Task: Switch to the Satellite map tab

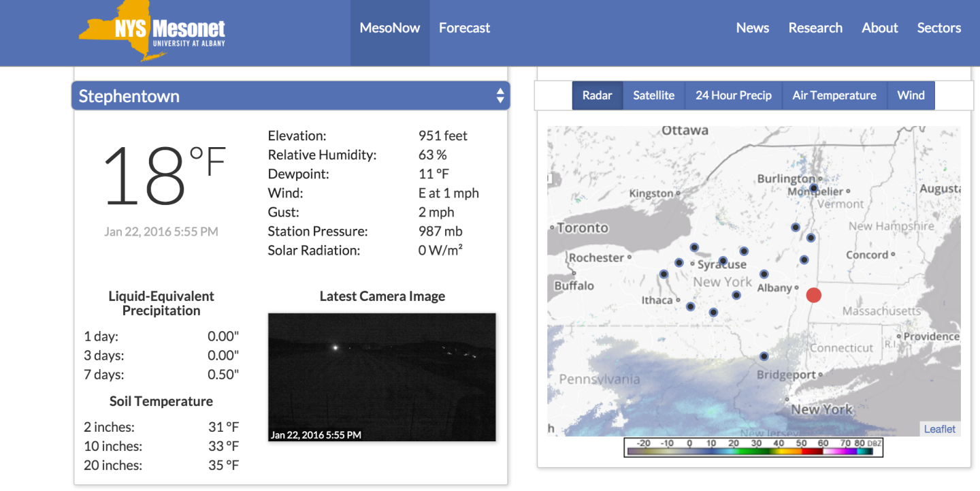Action: point(653,95)
